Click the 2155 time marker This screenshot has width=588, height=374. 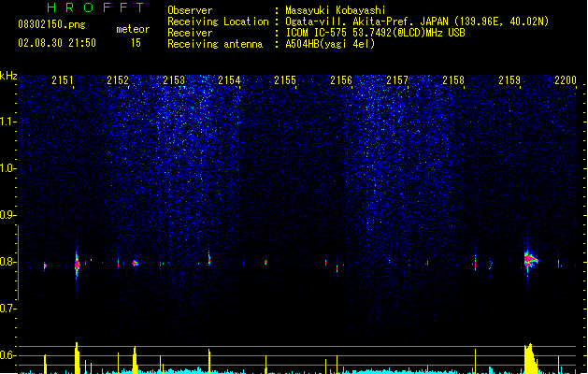point(285,80)
